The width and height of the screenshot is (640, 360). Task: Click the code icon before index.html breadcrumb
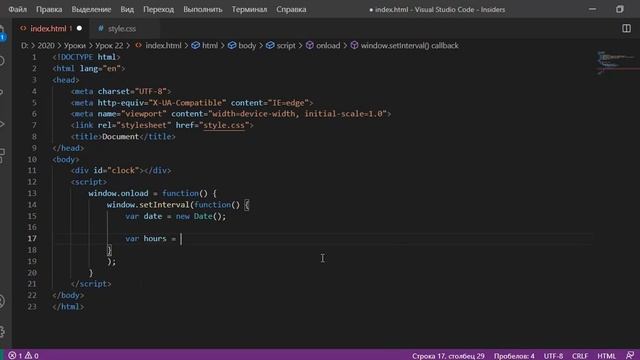(138, 45)
